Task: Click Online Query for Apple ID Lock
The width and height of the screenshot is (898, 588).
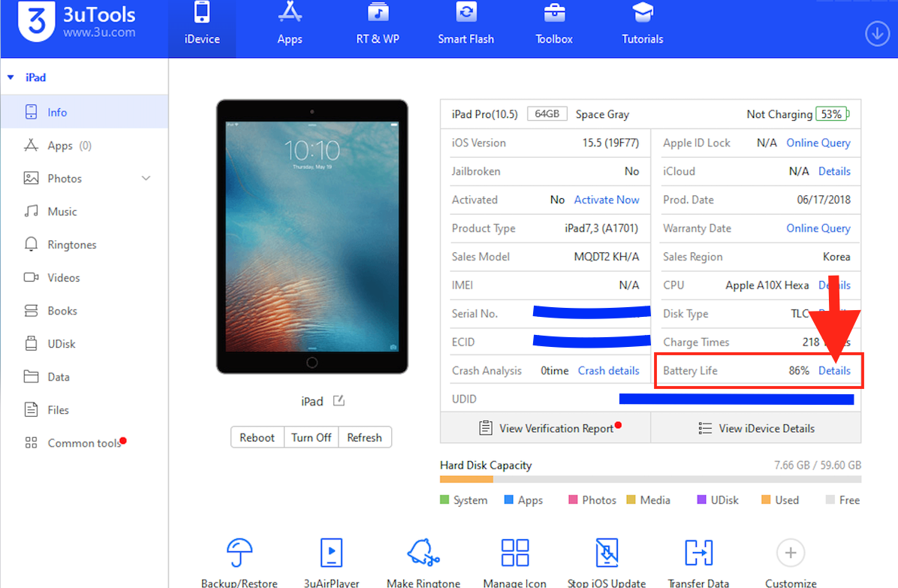Action: coord(818,143)
